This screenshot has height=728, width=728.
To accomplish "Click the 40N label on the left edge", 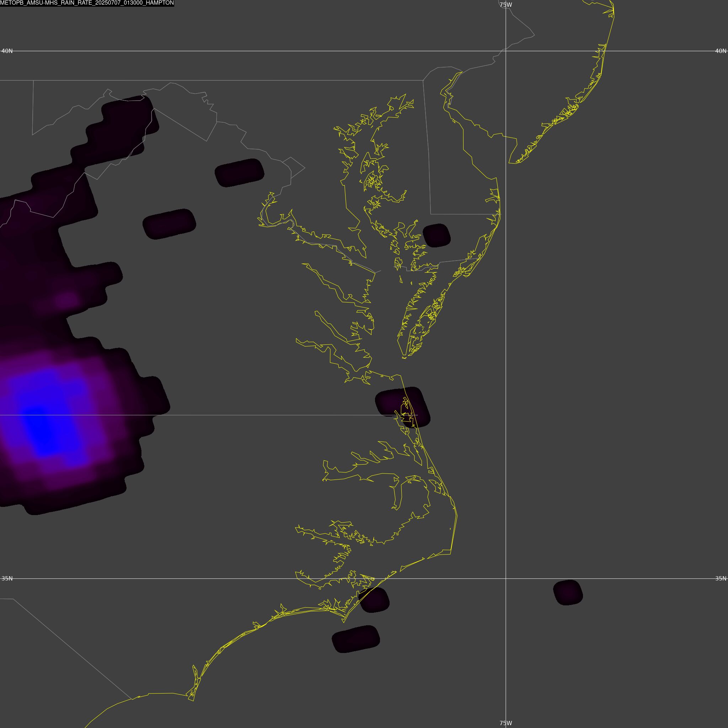I will click(7, 51).
